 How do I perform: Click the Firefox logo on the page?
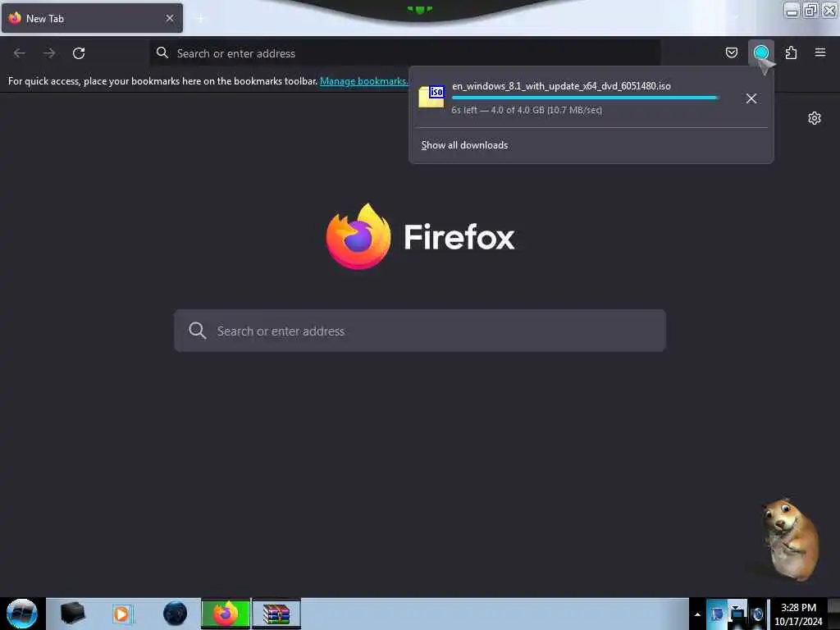[358, 236]
